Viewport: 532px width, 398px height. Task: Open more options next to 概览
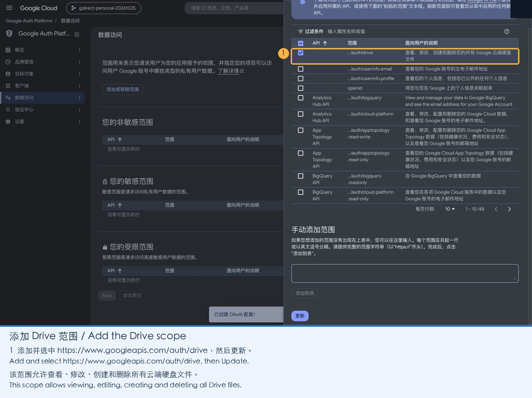(x=79, y=50)
